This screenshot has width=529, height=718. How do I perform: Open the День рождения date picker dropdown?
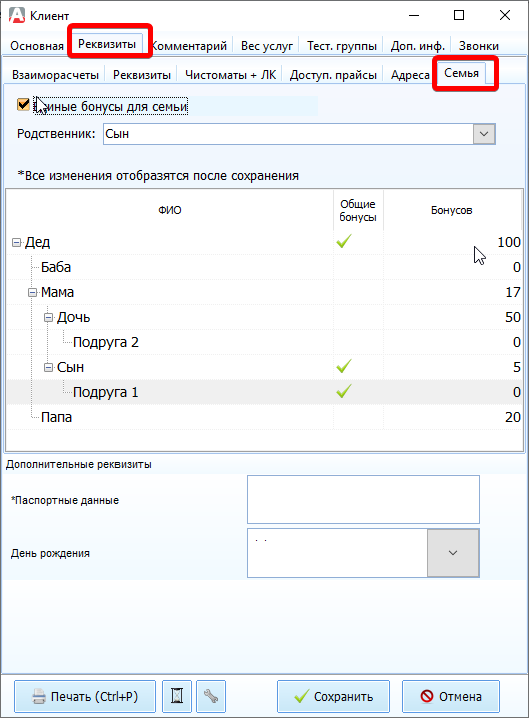(453, 553)
